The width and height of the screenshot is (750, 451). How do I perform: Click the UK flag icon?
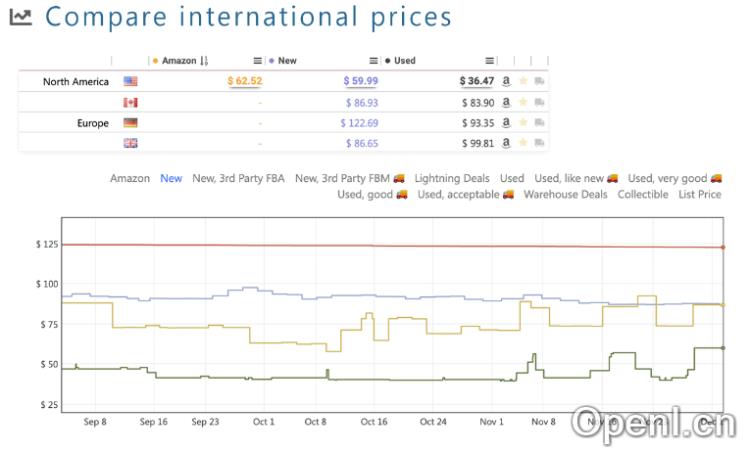click(x=130, y=143)
